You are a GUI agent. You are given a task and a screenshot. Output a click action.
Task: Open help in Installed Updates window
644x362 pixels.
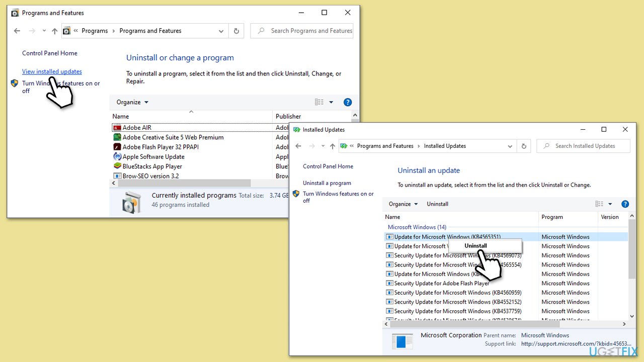[625, 204]
